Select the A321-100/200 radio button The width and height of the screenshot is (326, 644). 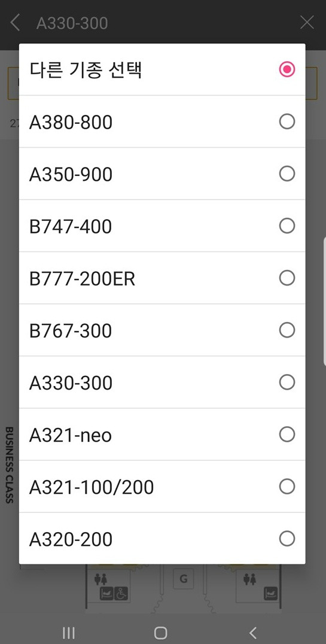tap(287, 486)
